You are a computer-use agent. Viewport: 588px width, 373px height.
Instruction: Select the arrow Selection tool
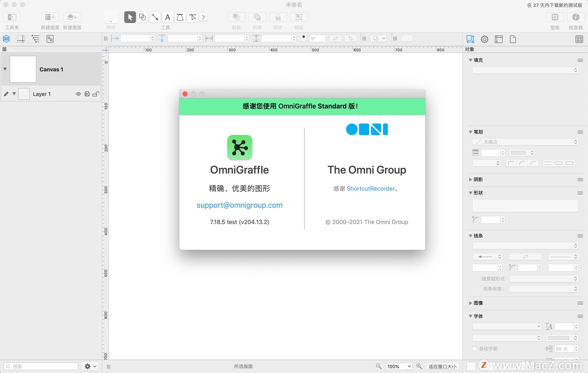(x=130, y=17)
